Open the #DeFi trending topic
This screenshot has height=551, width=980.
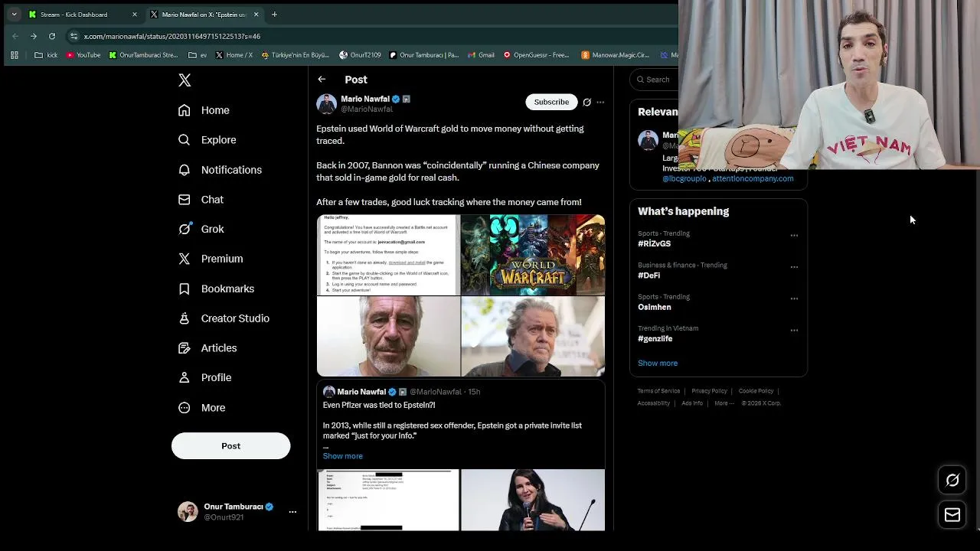click(648, 275)
